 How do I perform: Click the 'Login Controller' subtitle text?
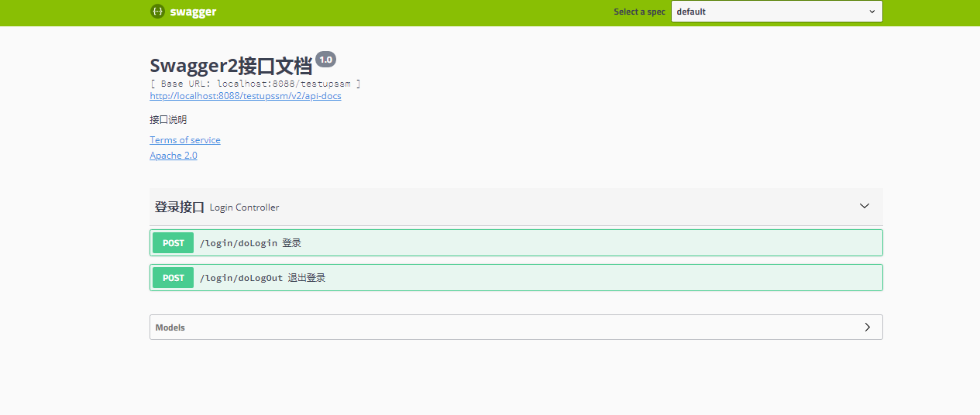[x=244, y=207]
